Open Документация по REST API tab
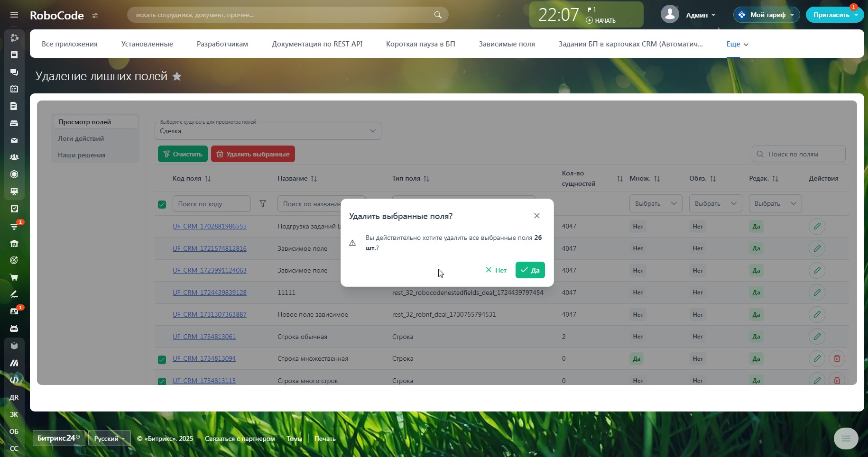The width and height of the screenshot is (868, 457). point(317,44)
